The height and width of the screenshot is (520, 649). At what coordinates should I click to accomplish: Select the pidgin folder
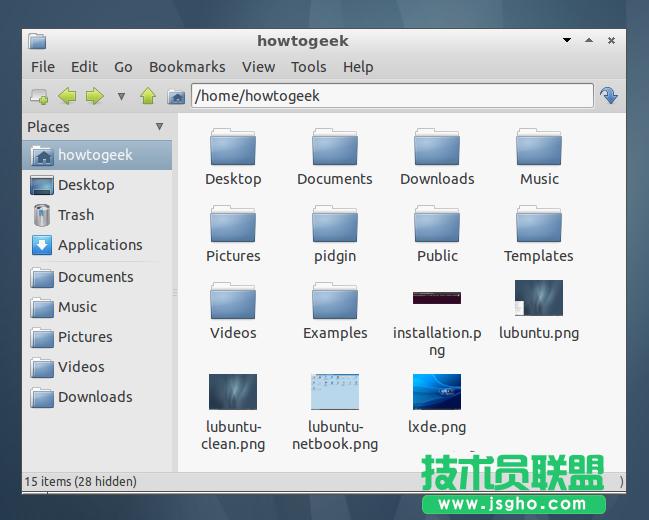[x=335, y=234]
